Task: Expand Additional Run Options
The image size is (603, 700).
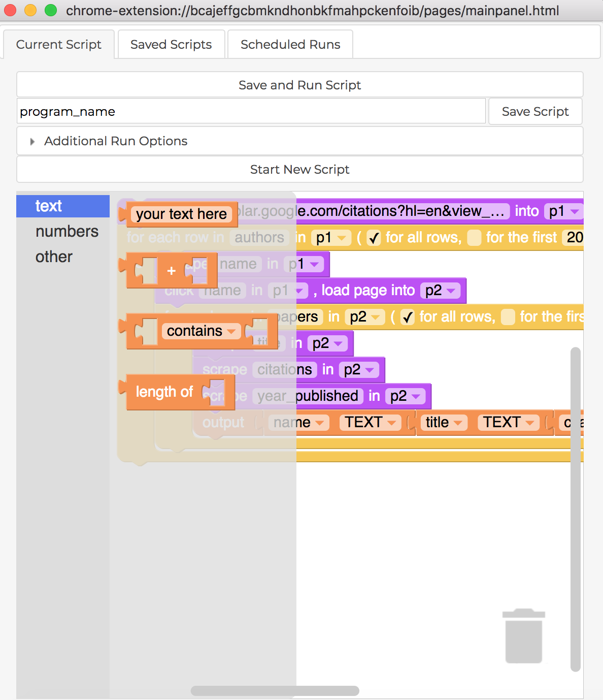Action: (300, 141)
